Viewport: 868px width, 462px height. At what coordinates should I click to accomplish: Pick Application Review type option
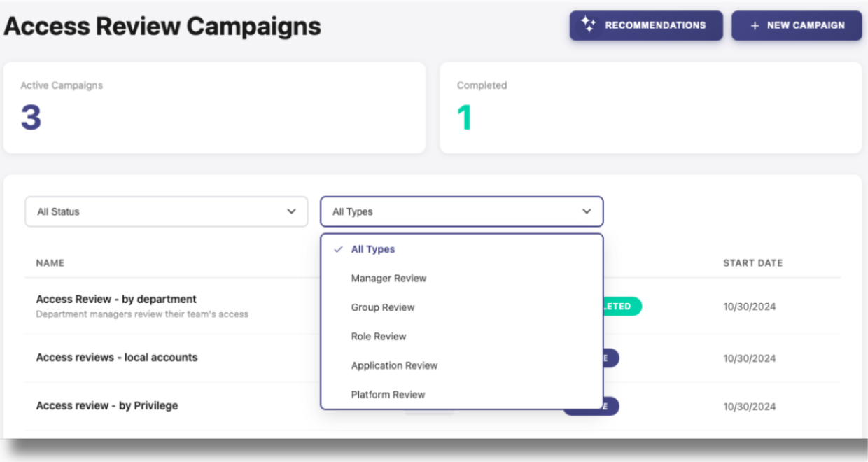(x=394, y=365)
